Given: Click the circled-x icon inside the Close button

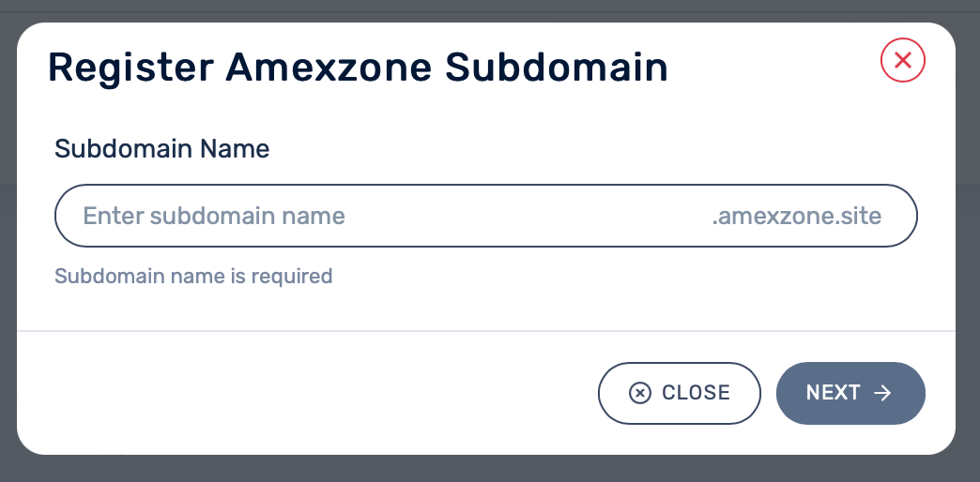Looking at the screenshot, I should click(x=639, y=393).
